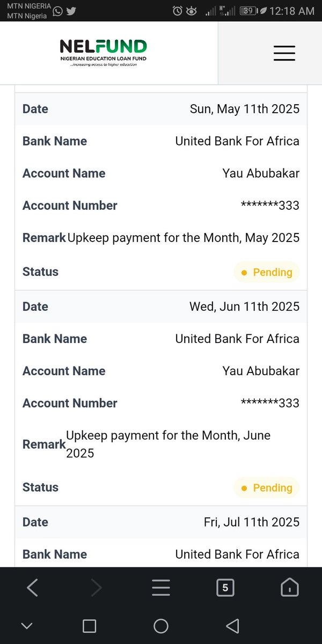Viewport: 322px width, 644px height.
Task: Tap the Android back triangle button
Action: [x=232, y=626]
